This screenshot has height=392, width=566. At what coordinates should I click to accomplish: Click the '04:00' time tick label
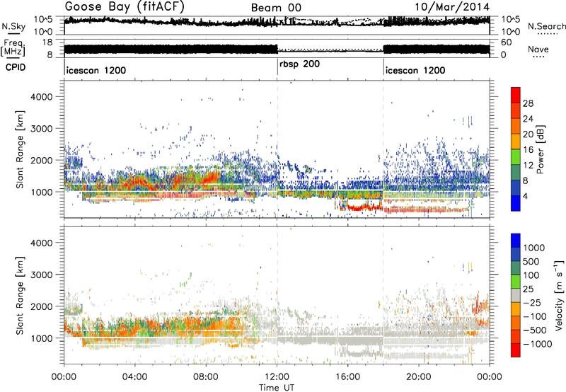pyautogui.click(x=134, y=377)
